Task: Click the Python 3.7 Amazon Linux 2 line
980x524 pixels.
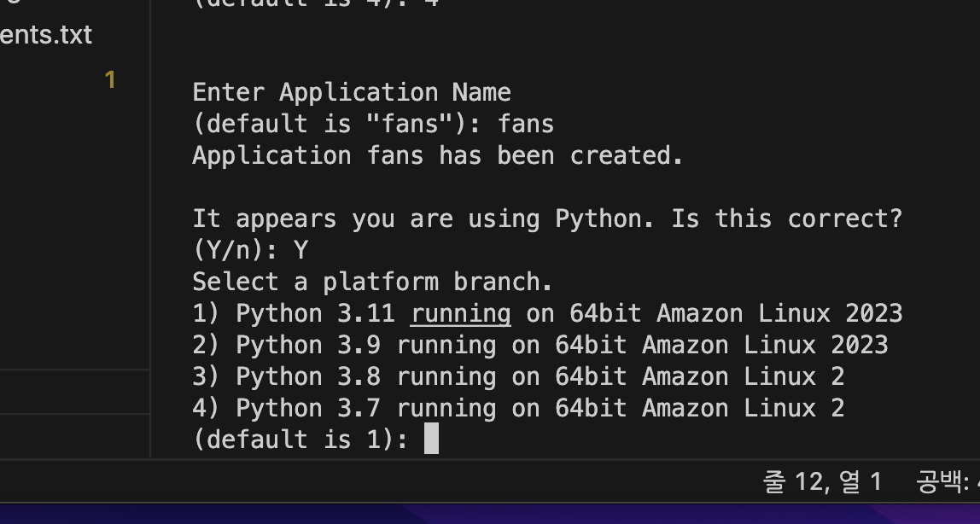Action: [x=519, y=409]
